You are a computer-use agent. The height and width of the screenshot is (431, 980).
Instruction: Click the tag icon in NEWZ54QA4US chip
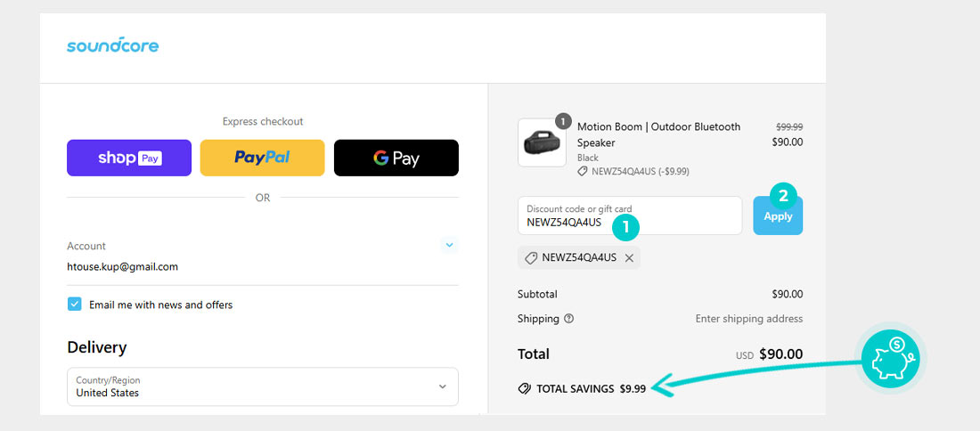531,258
